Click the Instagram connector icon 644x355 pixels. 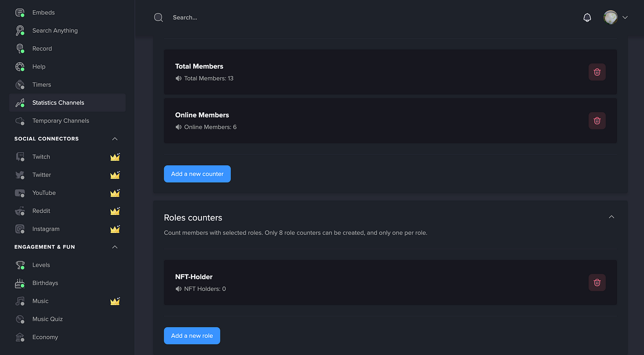coord(20,229)
